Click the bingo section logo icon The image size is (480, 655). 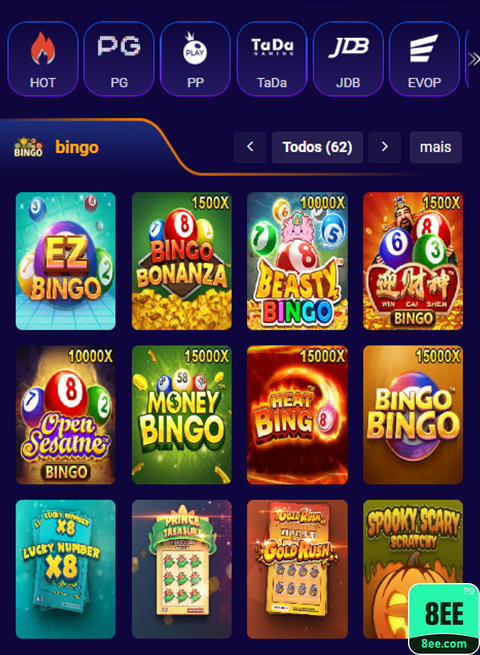(28, 147)
